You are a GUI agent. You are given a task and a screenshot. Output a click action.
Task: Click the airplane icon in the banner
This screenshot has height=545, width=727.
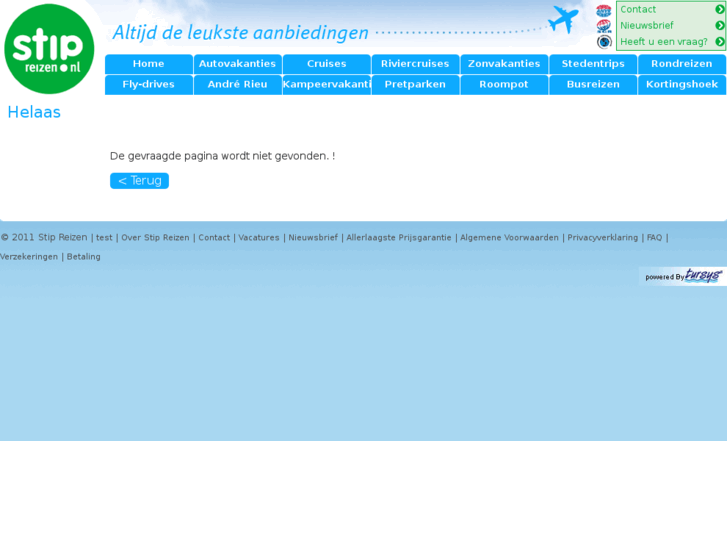(x=563, y=19)
